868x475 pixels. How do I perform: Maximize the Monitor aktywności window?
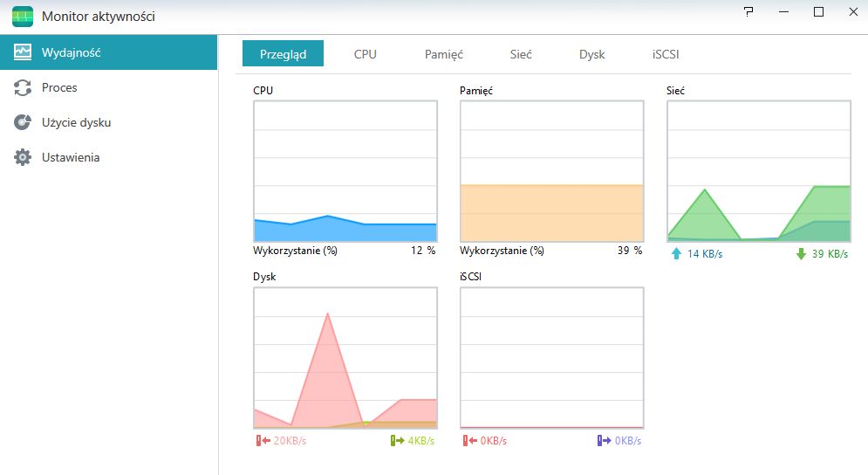coord(818,11)
